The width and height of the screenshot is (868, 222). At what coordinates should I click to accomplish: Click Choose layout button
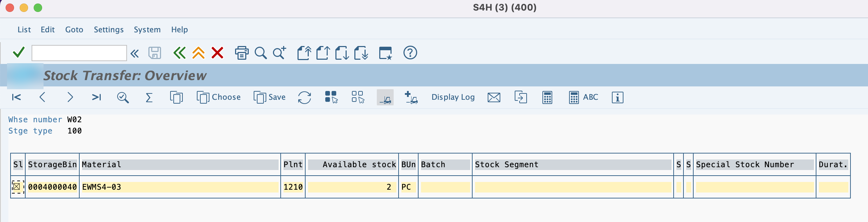tap(219, 97)
